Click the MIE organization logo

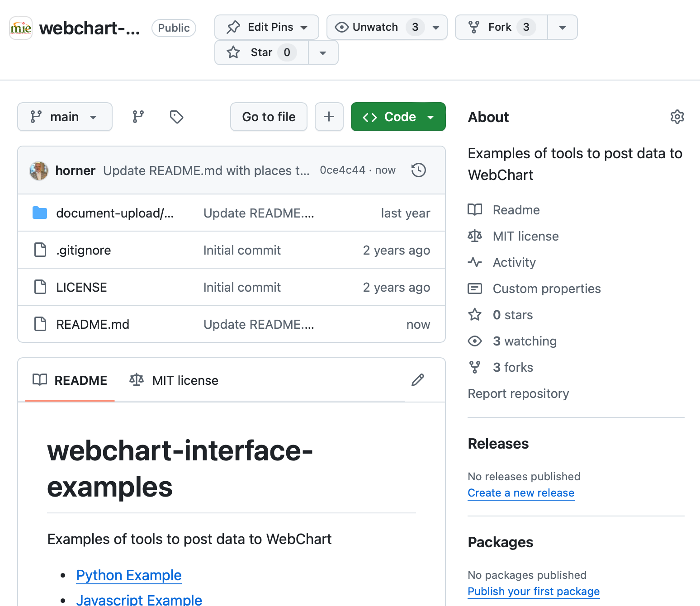click(21, 28)
